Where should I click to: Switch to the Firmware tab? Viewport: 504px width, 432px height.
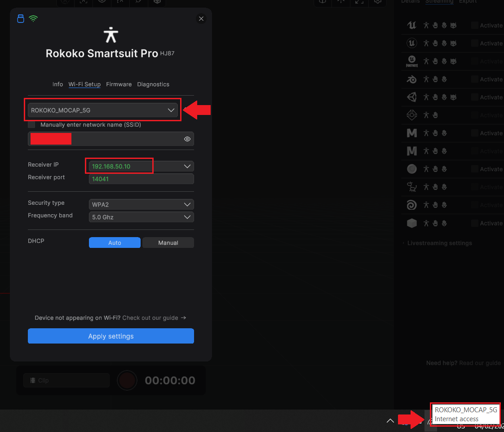119,84
